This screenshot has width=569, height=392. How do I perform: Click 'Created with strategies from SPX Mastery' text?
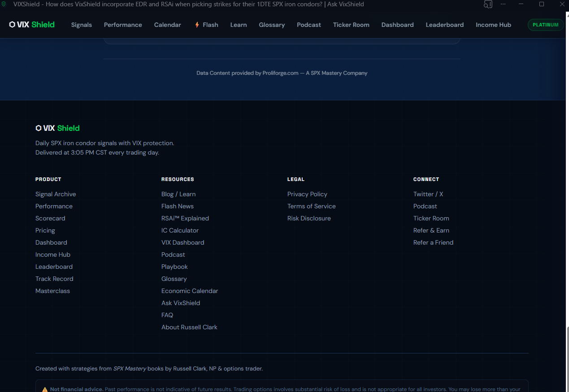pos(149,369)
